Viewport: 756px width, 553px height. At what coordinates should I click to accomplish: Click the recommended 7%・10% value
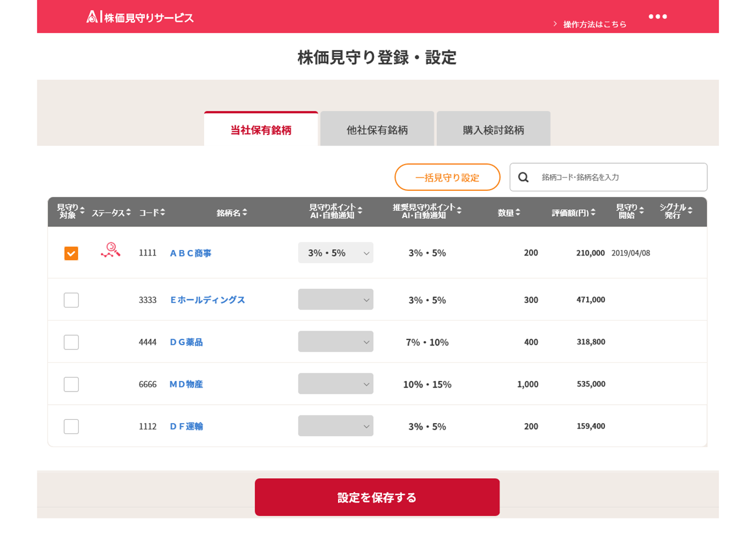427,342
